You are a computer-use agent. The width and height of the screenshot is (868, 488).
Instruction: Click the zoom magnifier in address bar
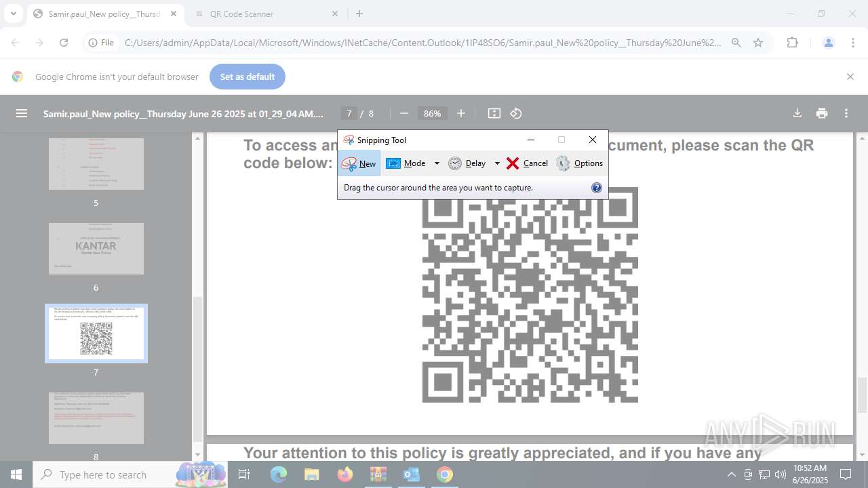(x=736, y=43)
